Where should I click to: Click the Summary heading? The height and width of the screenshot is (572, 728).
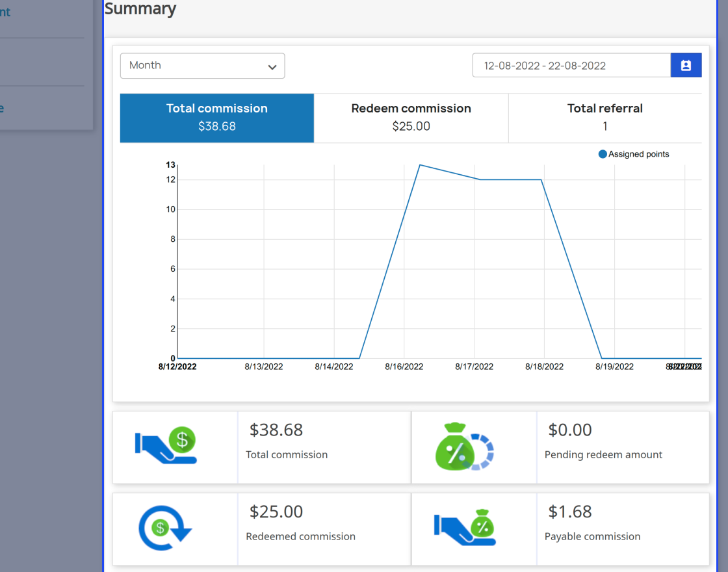point(140,8)
